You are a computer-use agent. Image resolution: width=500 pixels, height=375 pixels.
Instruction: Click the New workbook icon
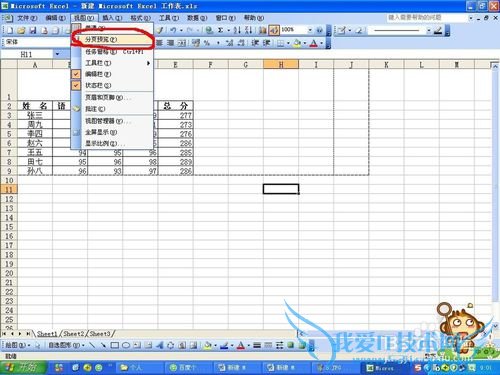coord(10,30)
